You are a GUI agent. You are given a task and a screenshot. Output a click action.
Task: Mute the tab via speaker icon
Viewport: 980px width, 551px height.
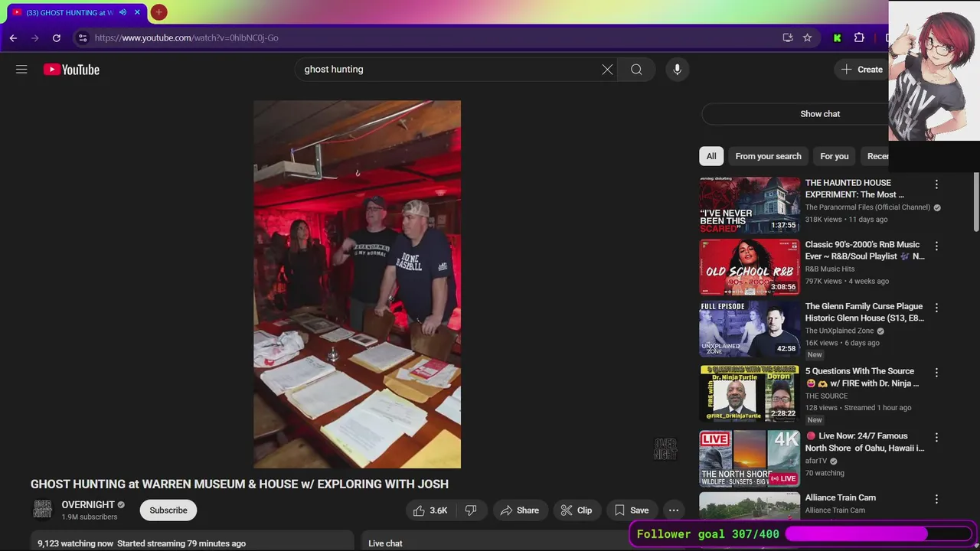122,12
